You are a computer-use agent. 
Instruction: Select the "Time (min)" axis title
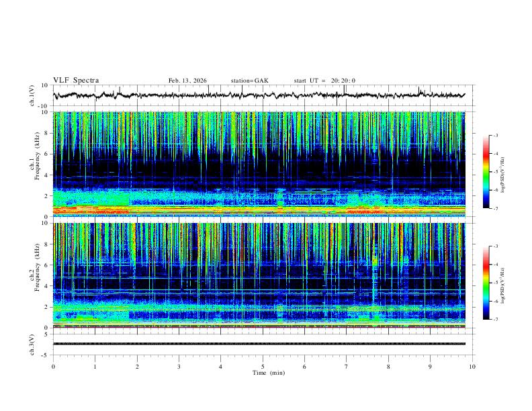[269, 373]
